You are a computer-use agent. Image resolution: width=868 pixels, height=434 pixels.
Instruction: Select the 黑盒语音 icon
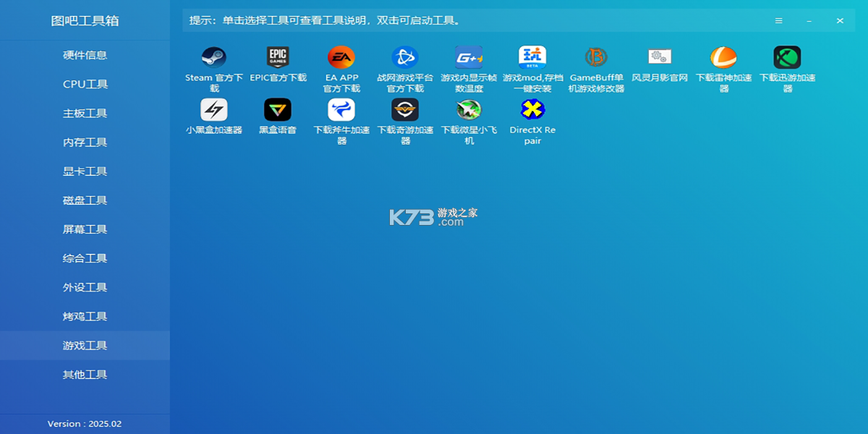click(278, 110)
